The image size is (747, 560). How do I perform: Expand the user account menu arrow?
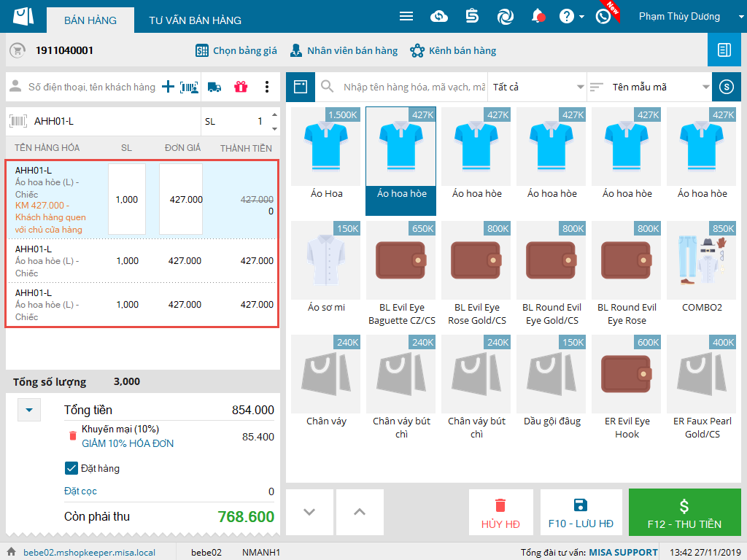[741, 17]
